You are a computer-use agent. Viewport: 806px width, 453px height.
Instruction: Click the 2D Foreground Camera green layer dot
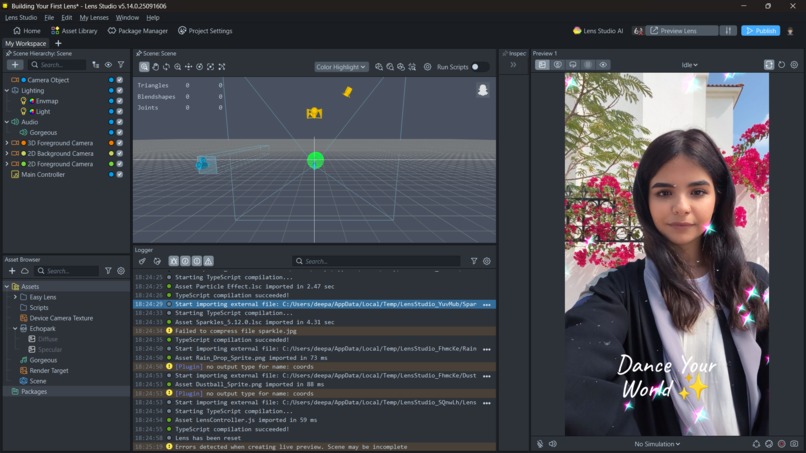(x=111, y=164)
